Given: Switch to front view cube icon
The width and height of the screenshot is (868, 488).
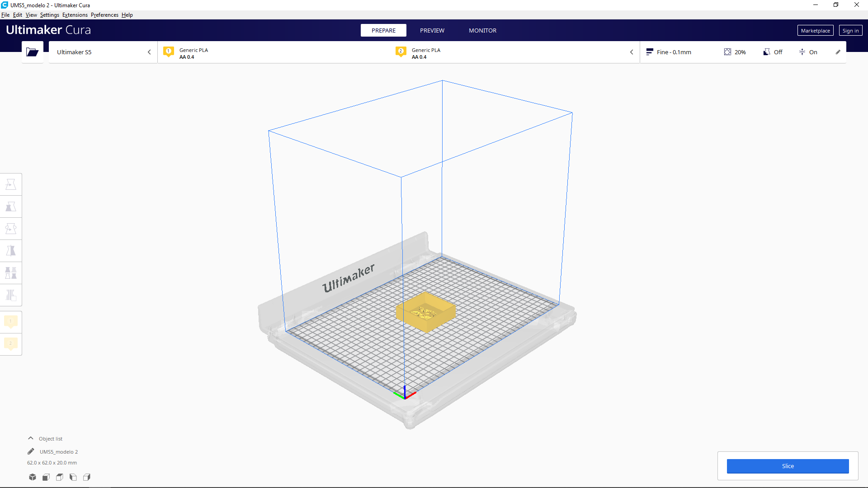Looking at the screenshot, I should [46, 477].
